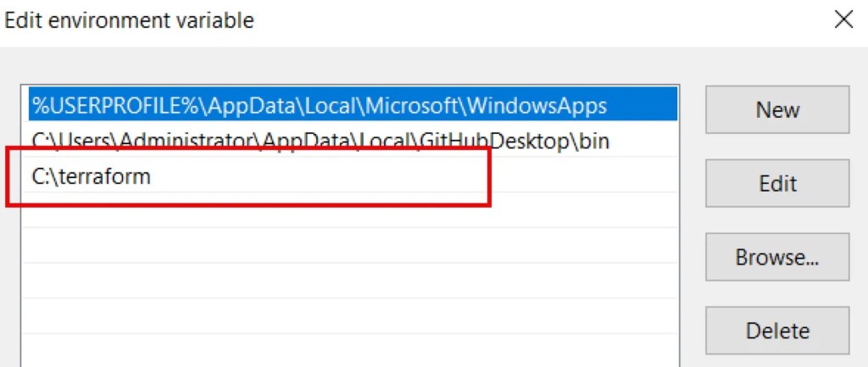
Task: Click gray gap between Edit and Browse buttons
Action: click(x=776, y=220)
